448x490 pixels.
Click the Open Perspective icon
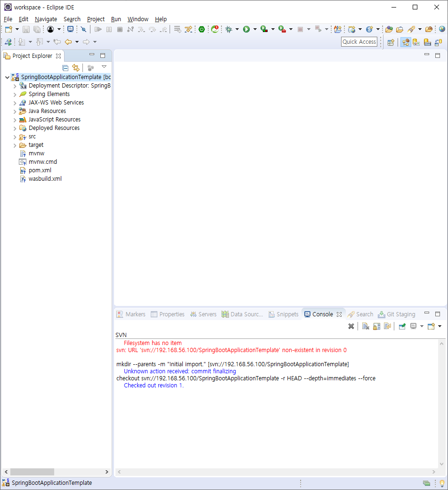[x=391, y=42]
